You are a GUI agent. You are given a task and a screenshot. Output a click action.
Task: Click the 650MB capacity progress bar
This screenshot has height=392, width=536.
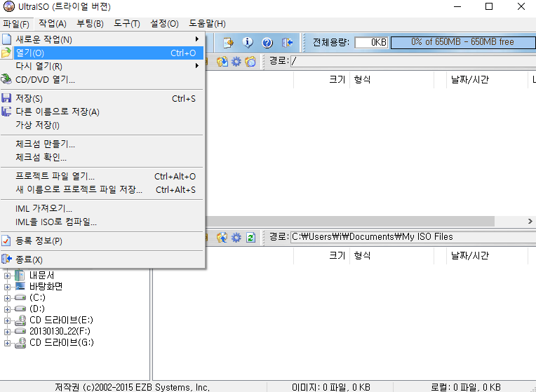coord(463,42)
